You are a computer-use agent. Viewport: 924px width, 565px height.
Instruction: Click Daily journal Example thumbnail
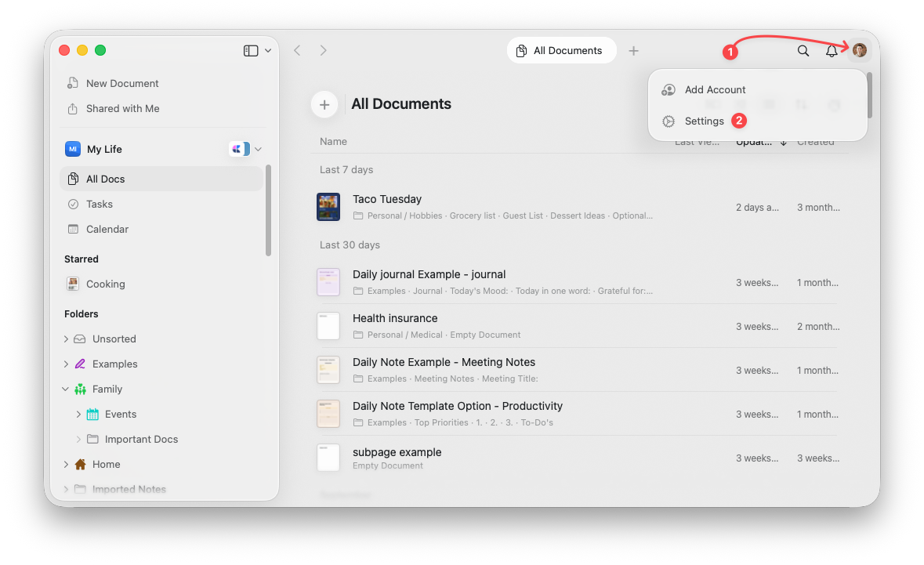coord(328,282)
